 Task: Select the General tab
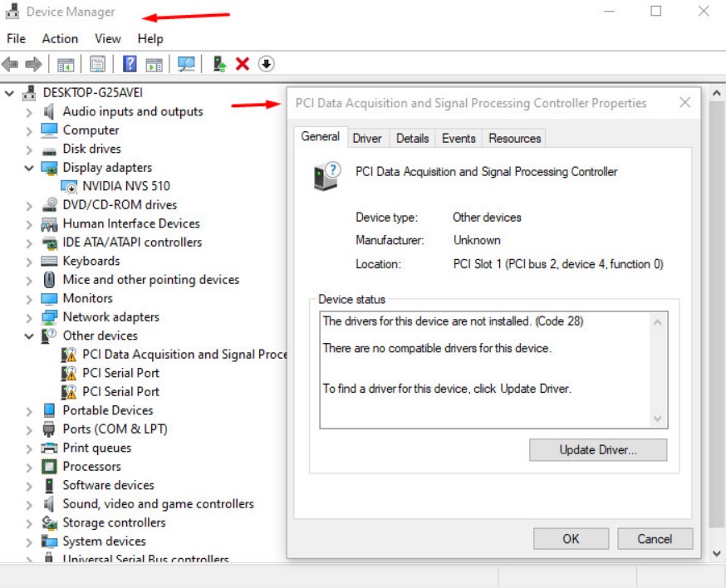click(x=321, y=136)
